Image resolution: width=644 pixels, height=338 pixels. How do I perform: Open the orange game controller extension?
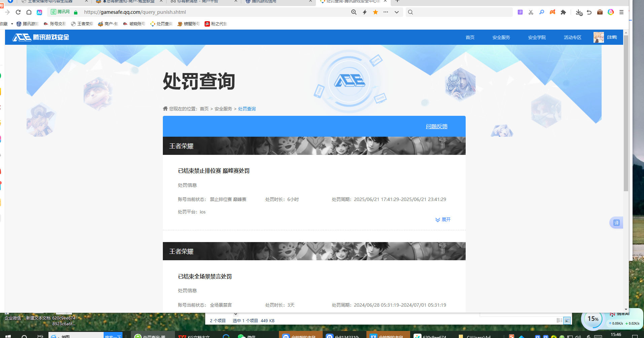click(x=552, y=12)
